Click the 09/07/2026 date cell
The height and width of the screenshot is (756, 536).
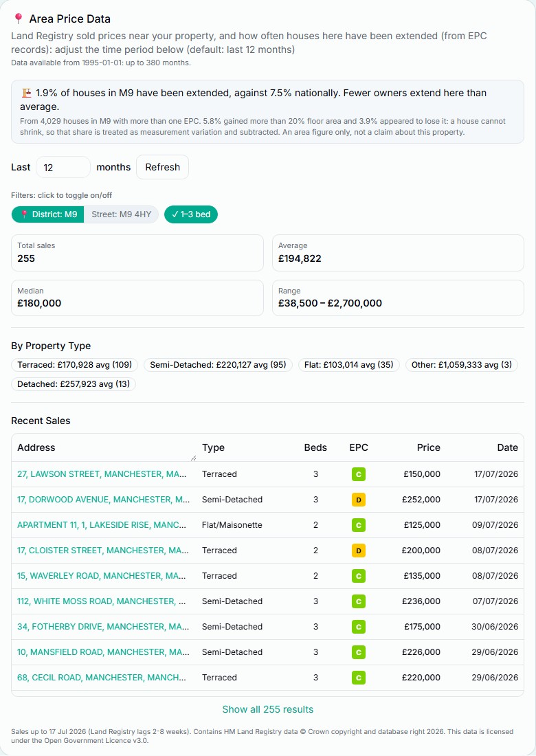(495, 525)
